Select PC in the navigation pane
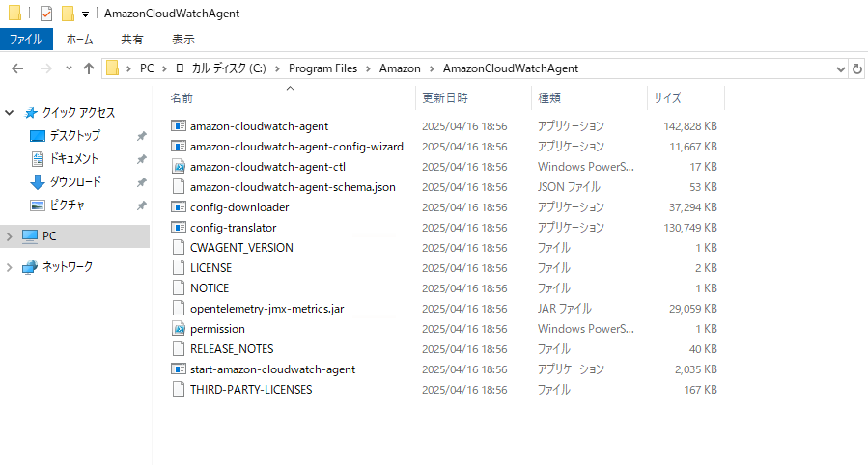868x465 pixels. (74, 236)
